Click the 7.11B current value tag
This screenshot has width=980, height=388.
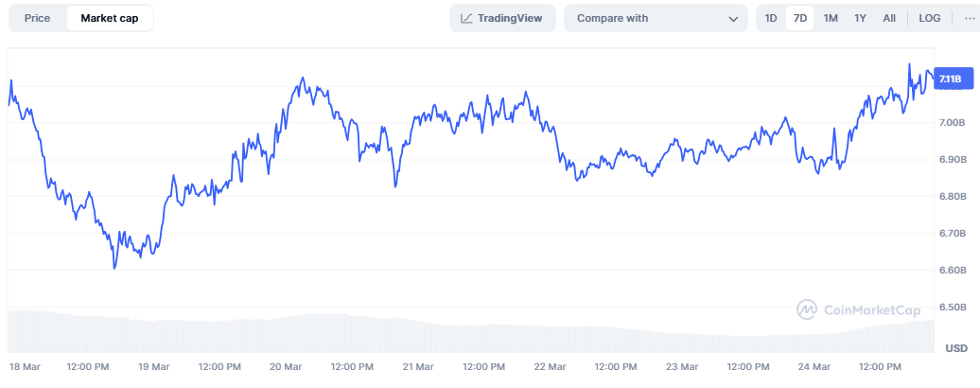click(953, 79)
